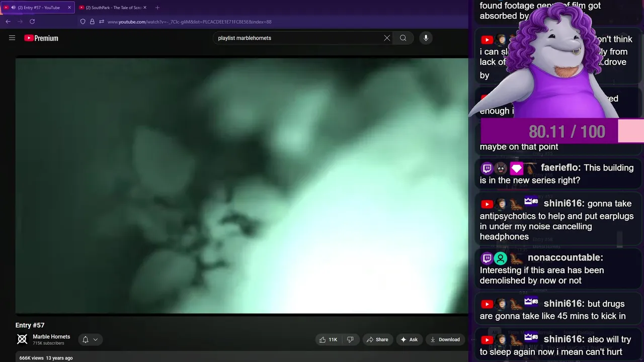Screen dimensions: 644x362
Task: Open the Ask AI button
Action: pyautogui.click(x=409, y=339)
